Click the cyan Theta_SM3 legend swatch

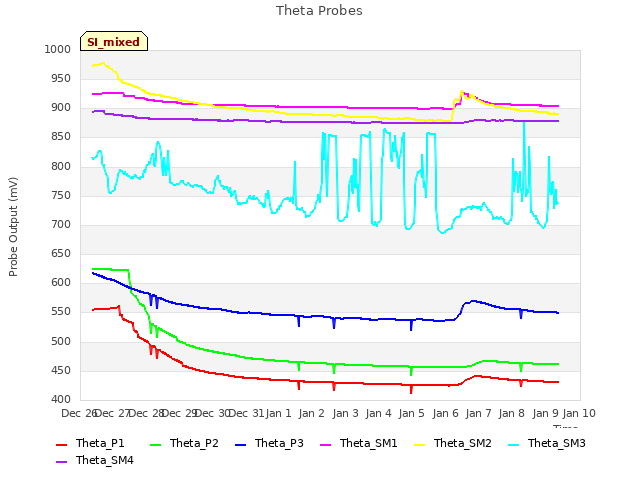513,444
